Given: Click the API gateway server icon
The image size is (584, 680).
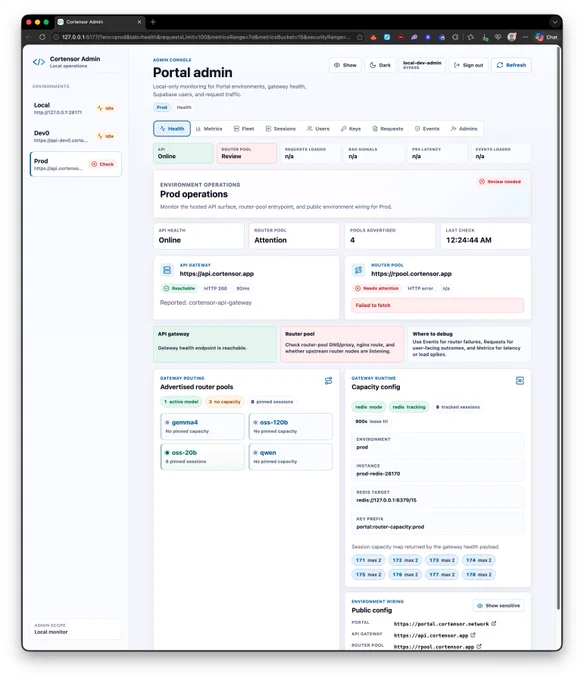Looking at the screenshot, I should (166, 270).
